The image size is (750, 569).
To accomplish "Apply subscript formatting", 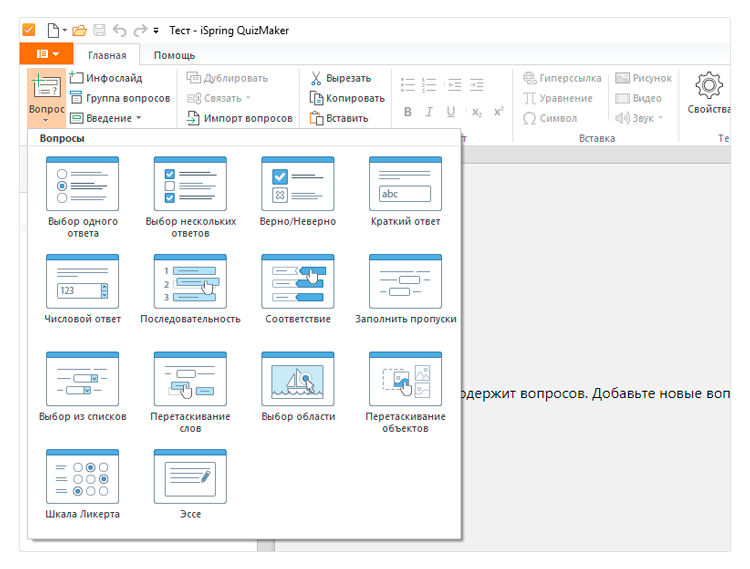I will [x=477, y=112].
